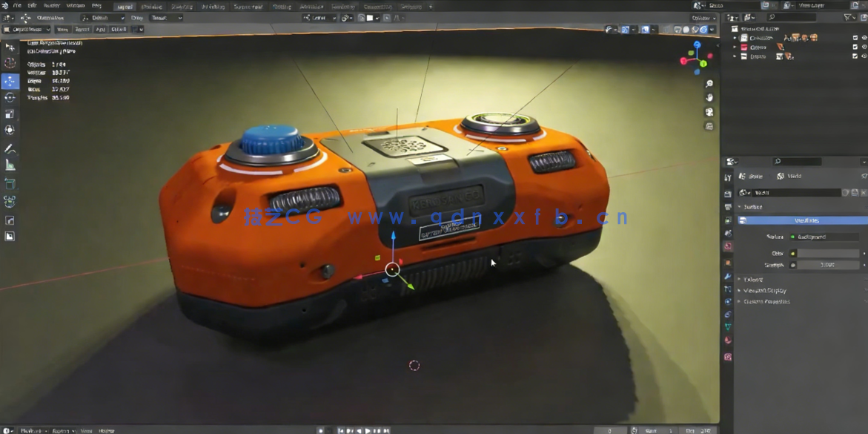Toggle visibility of the Collection
Image resolution: width=868 pixels, height=434 pixels.
pyautogui.click(x=864, y=38)
